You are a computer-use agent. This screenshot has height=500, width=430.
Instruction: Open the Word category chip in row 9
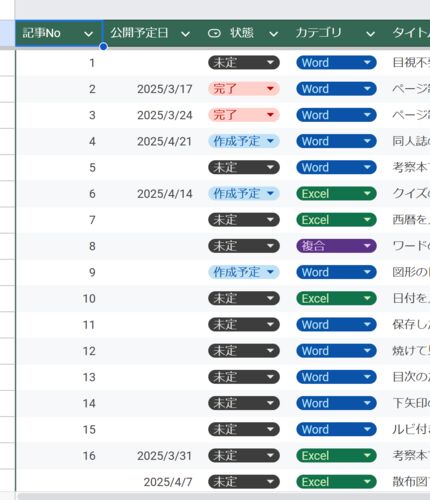[x=336, y=272]
